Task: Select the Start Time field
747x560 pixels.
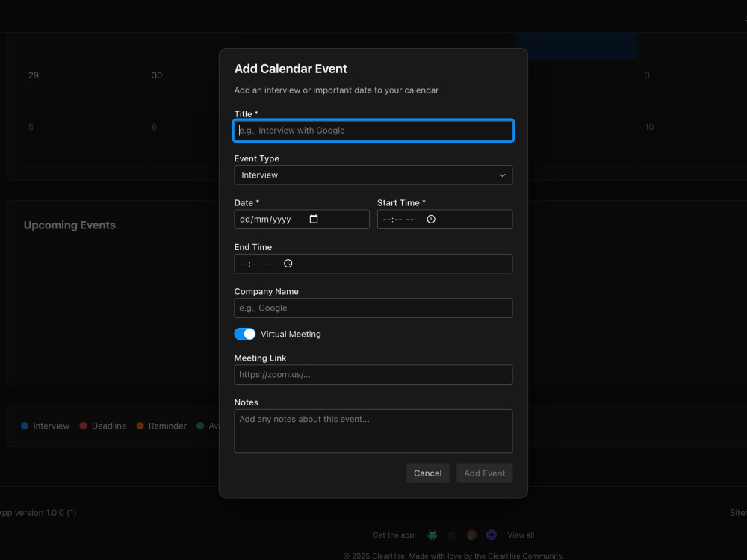Action: pyautogui.click(x=445, y=219)
